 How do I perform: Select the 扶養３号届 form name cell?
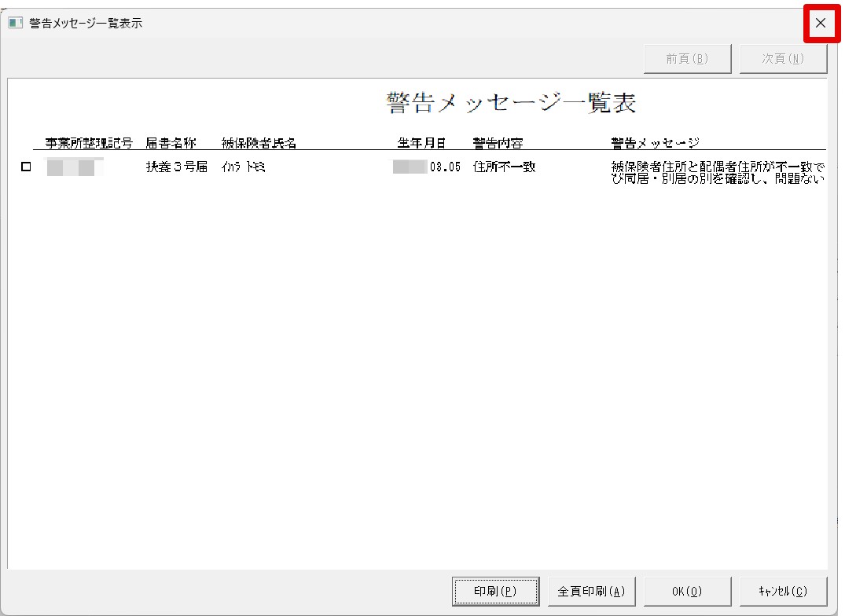tap(177, 167)
